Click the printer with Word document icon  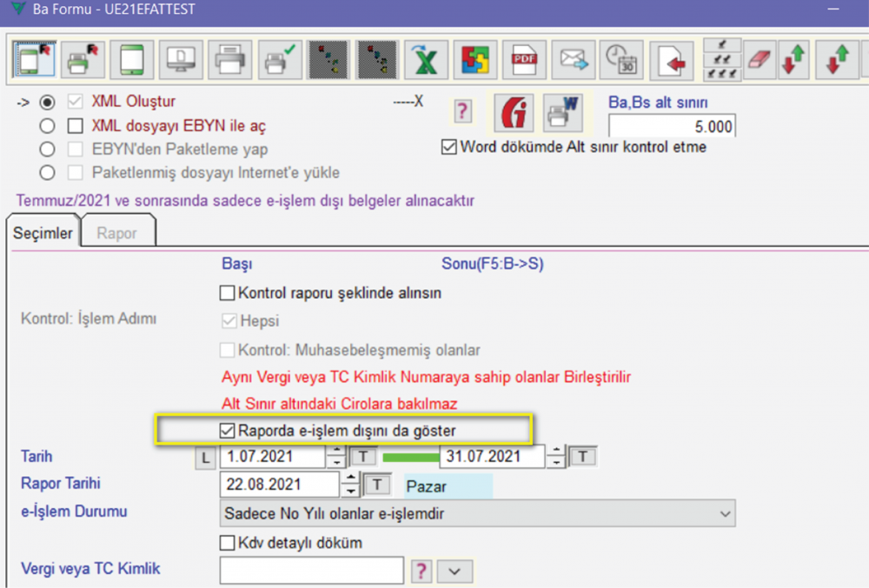tap(562, 111)
